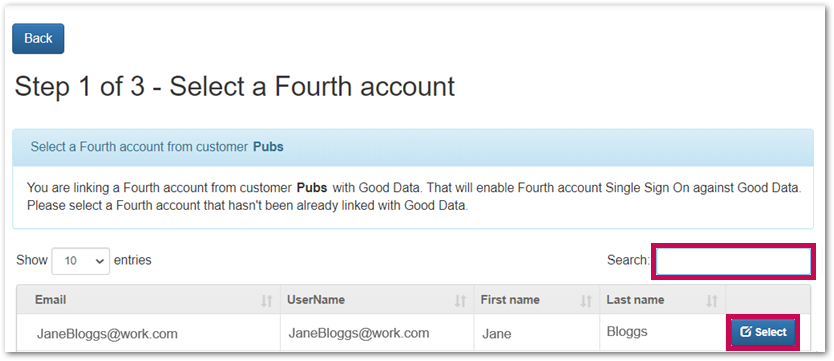Click the Email column header label
834x361 pixels.
pyautogui.click(x=51, y=300)
